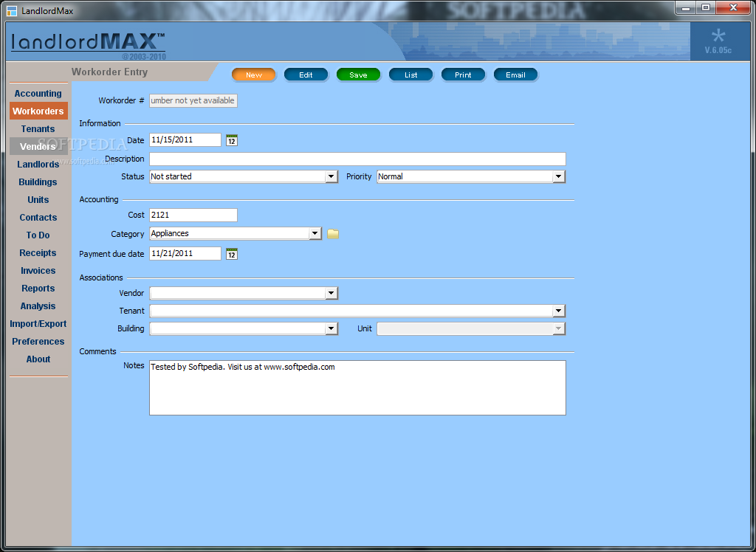This screenshot has width=756, height=552.
Task: Open the Vendors section
Action: coord(38,147)
